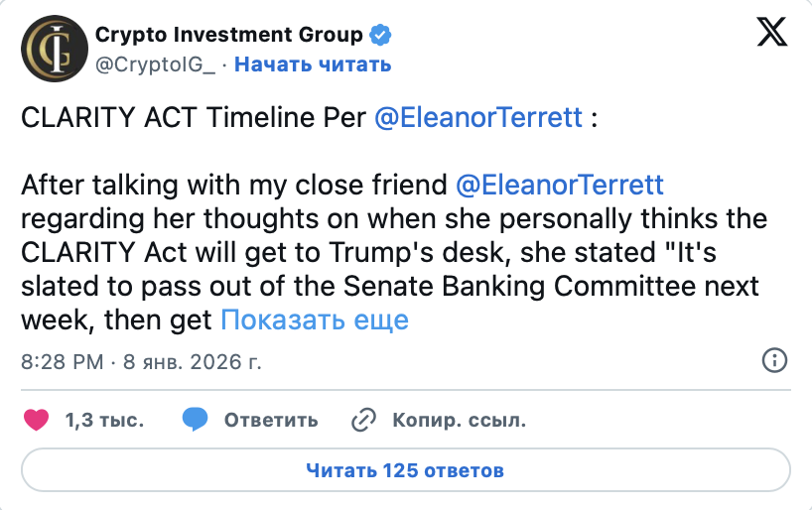
Task: Click the X logo icon
Action: click(x=772, y=35)
